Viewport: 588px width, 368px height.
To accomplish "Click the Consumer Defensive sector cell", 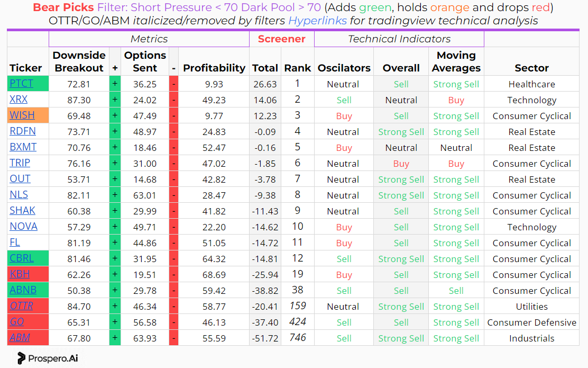I will 531,322.
